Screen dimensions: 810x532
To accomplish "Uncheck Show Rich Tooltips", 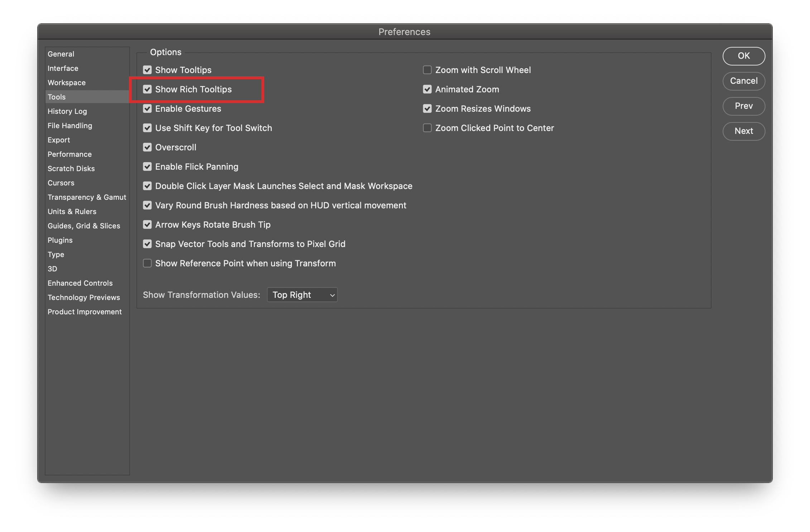I will click(x=147, y=89).
